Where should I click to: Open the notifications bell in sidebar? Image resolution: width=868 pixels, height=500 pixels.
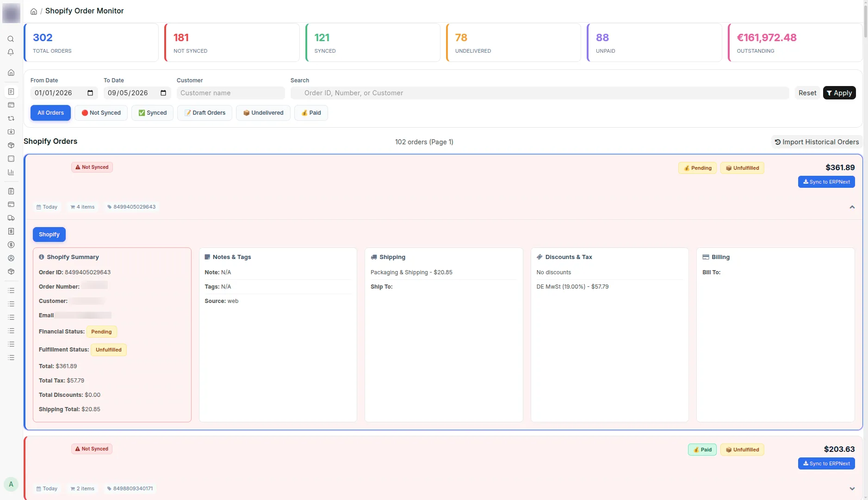point(11,52)
